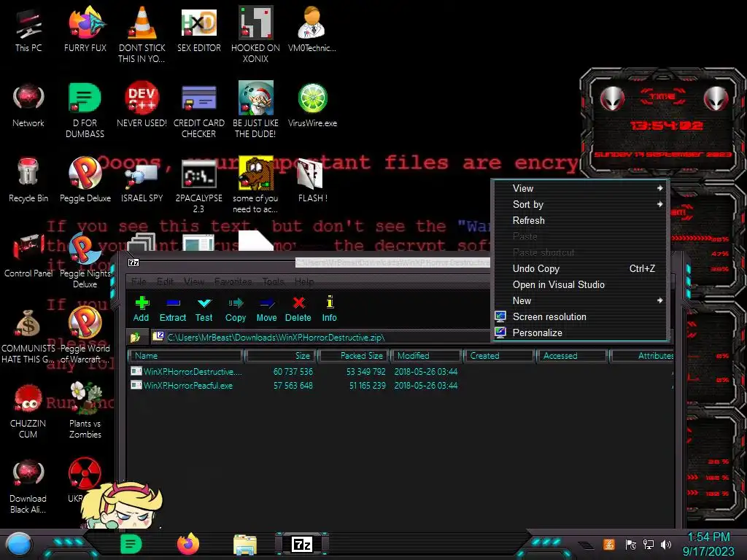Sort files by Name column
747x560 pixels.
click(x=186, y=356)
